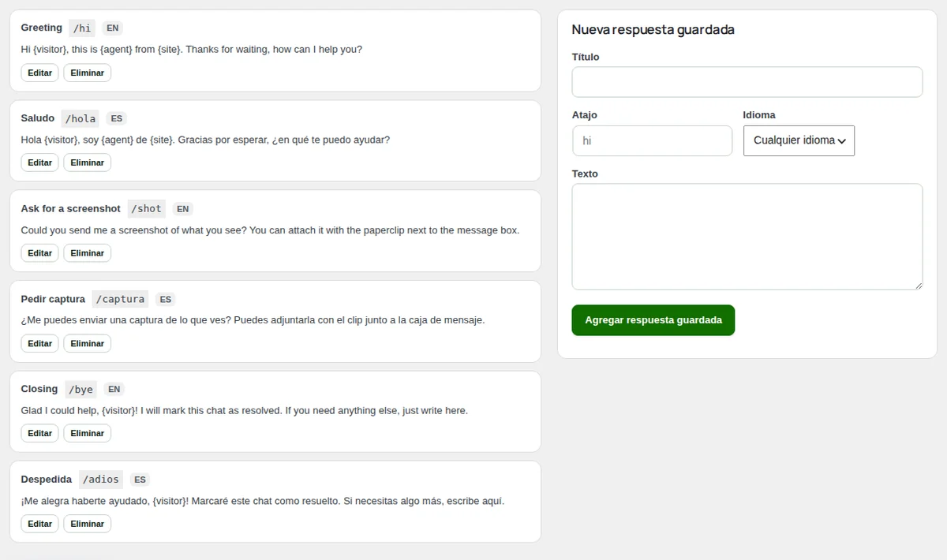Image resolution: width=947 pixels, height=560 pixels.
Task: Delete the Despedida saved reply
Action: [88, 524]
